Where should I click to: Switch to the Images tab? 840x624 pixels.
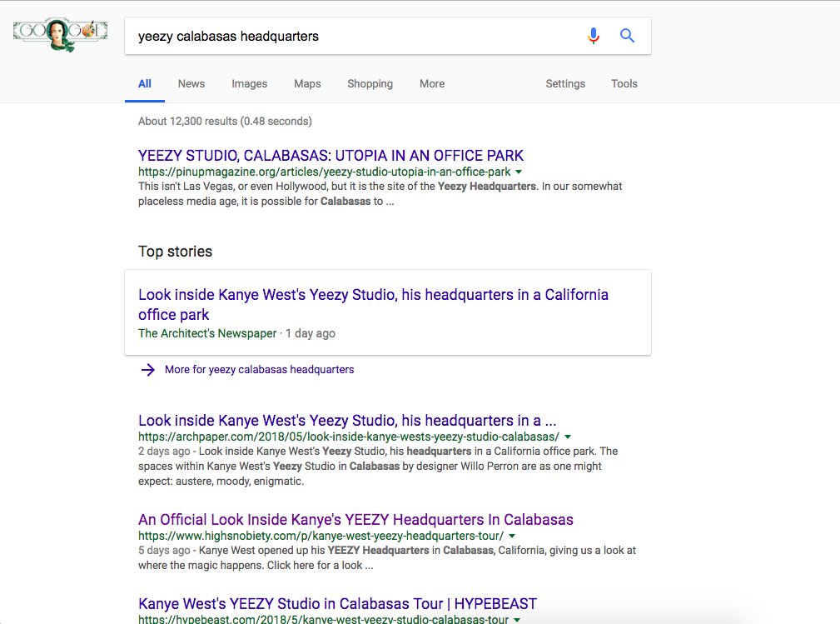click(x=249, y=83)
